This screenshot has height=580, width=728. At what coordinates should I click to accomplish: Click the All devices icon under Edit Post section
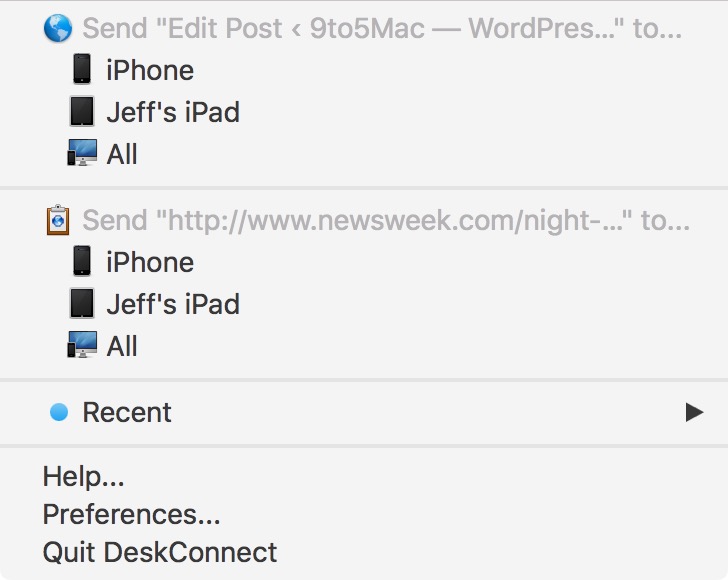[x=82, y=154]
